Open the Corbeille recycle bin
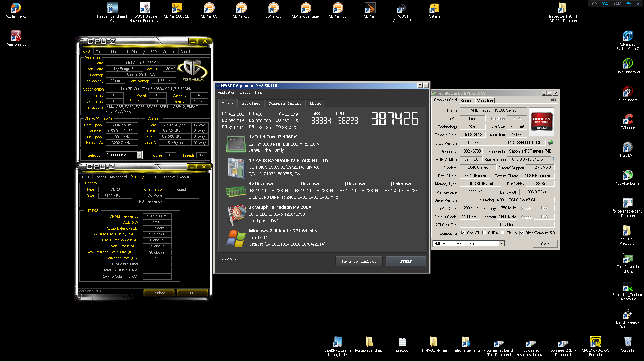The width and height of the screenshot is (644, 362). click(x=628, y=344)
